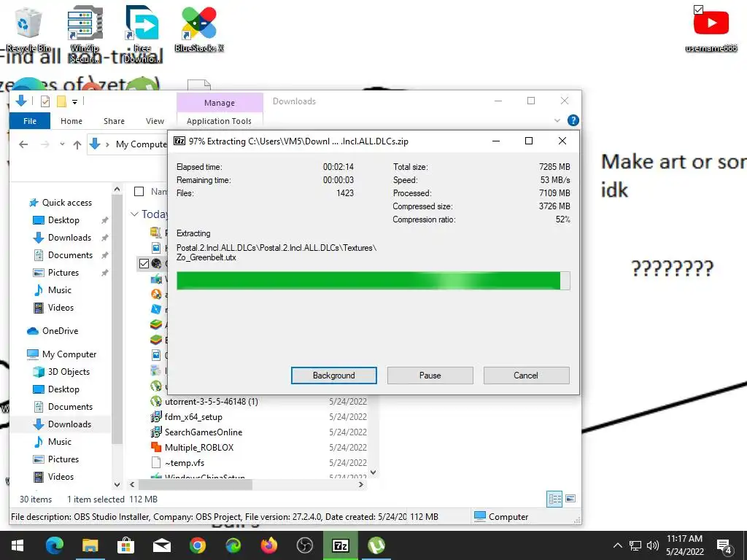Switch to the Share ribbon tab
This screenshot has width=747, height=560.
[115, 121]
